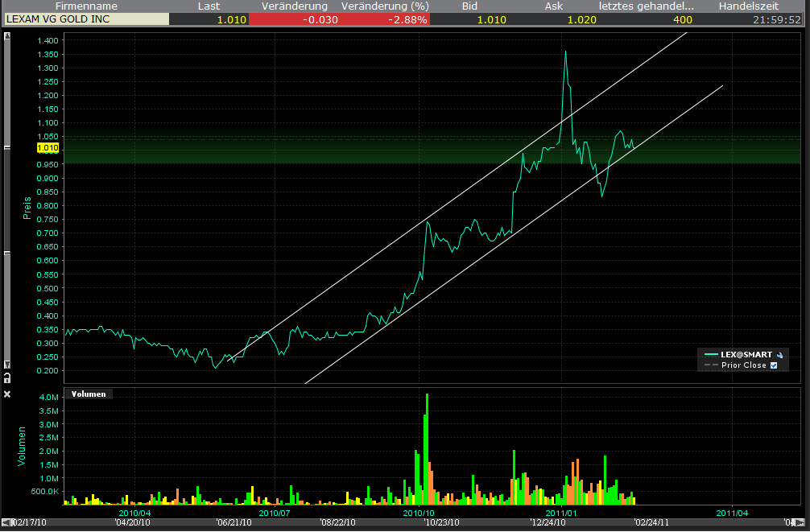Click the Last price value 1.010
This screenshot has height=532, width=810.
(231, 19)
